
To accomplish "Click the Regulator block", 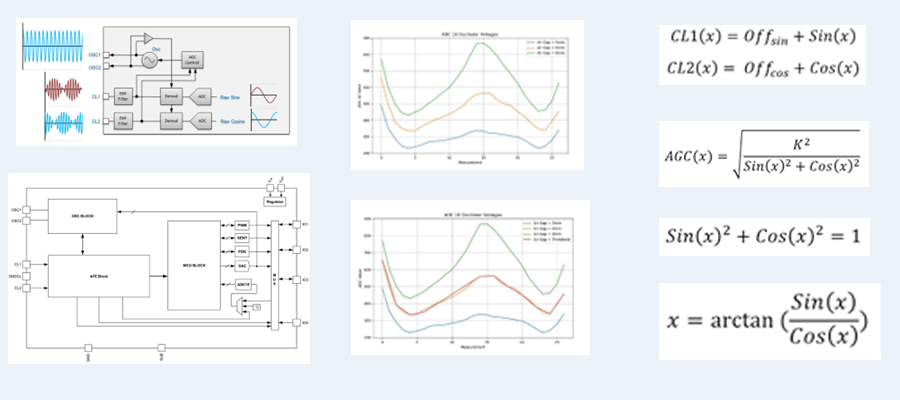I will 273,200.
